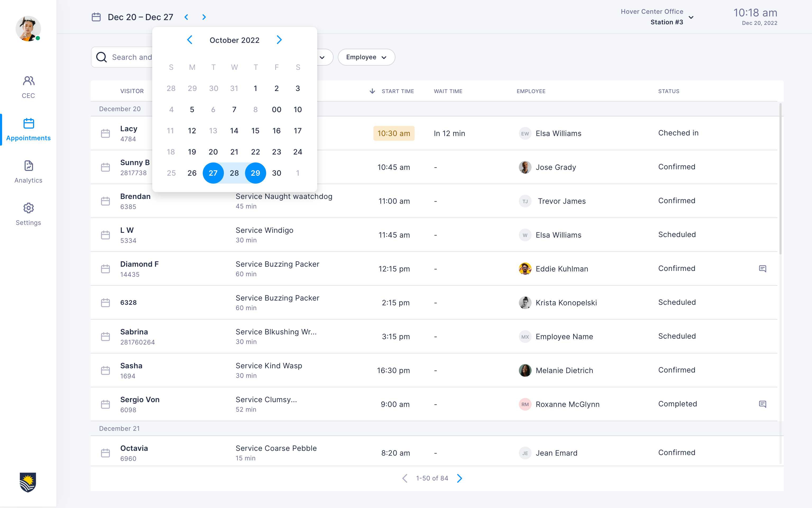Screen dimensions: 812x508
Task: Click the EMPLOYEE column header
Action: point(531,91)
